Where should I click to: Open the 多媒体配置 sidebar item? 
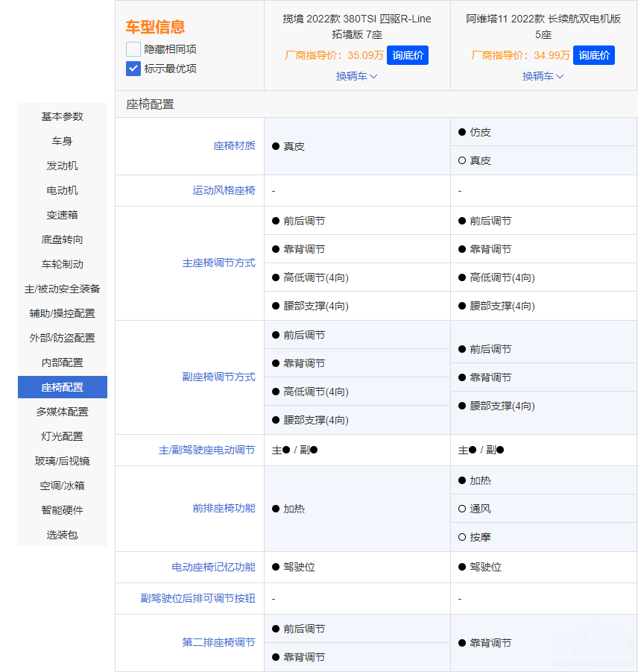(x=62, y=411)
